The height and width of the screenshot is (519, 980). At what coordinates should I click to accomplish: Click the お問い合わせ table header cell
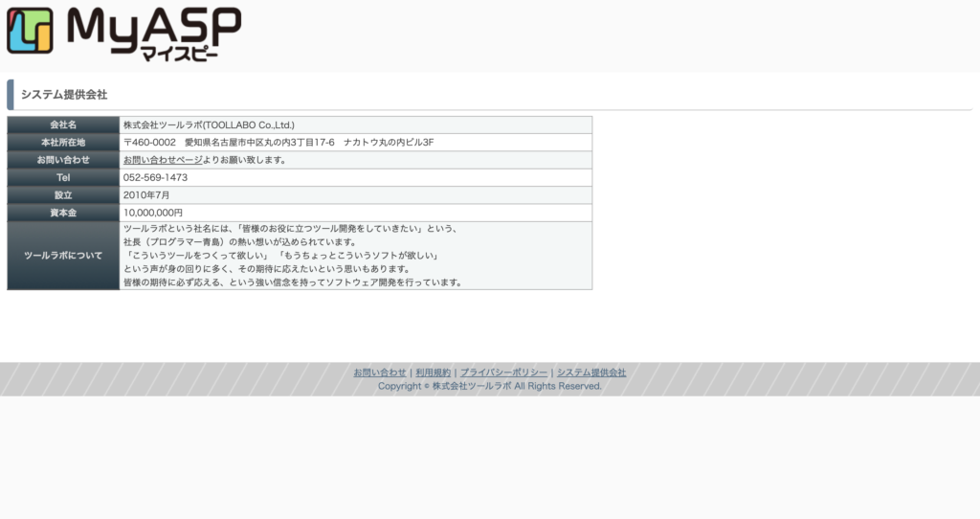[63, 160]
